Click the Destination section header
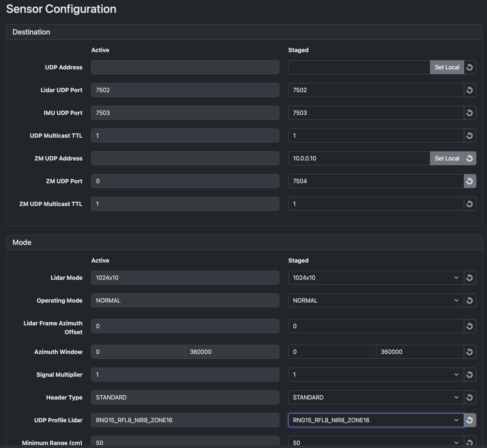487x448 pixels. (244, 32)
